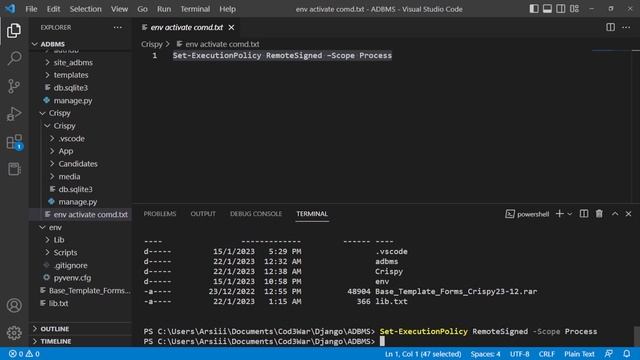Split the editor to the right
Image resolution: width=640 pixels, height=360 pixels.
coord(610,27)
